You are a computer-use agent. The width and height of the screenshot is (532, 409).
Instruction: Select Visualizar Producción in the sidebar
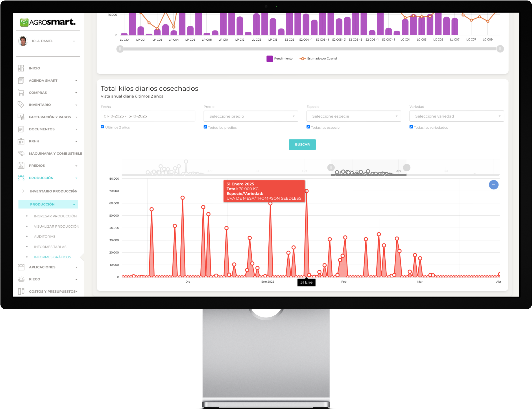[57, 226]
